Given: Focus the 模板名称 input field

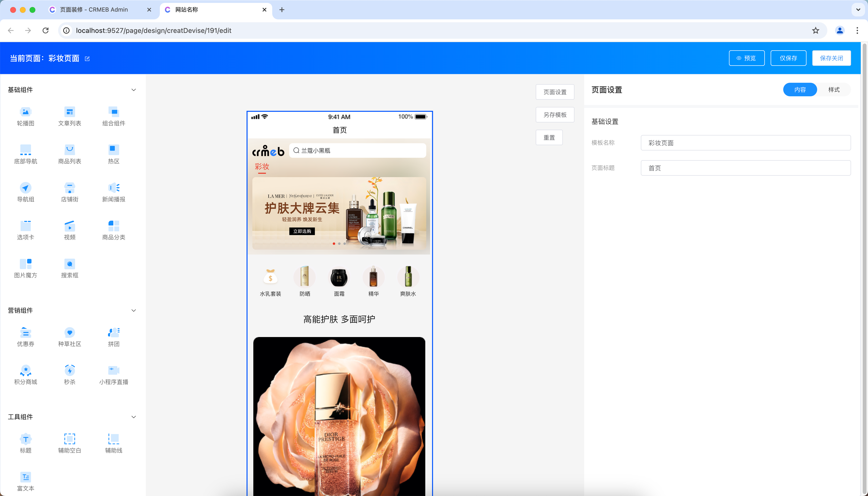Looking at the screenshot, I should (746, 143).
